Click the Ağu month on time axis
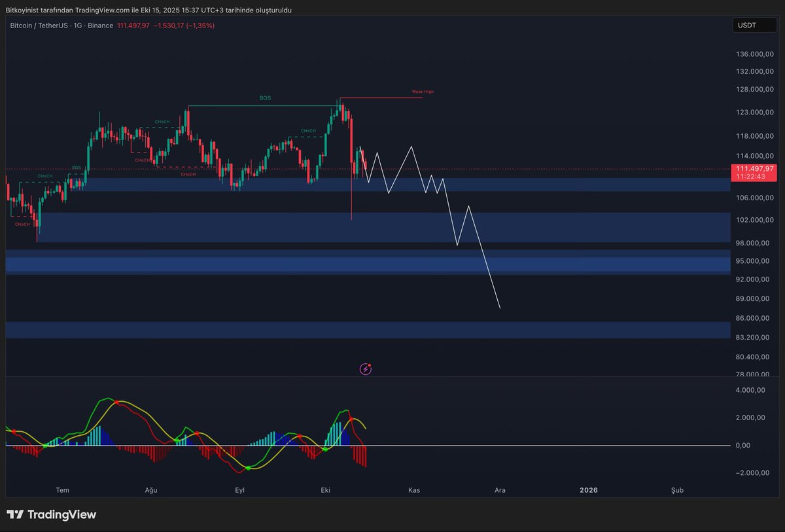The width and height of the screenshot is (785, 532). (150, 490)
